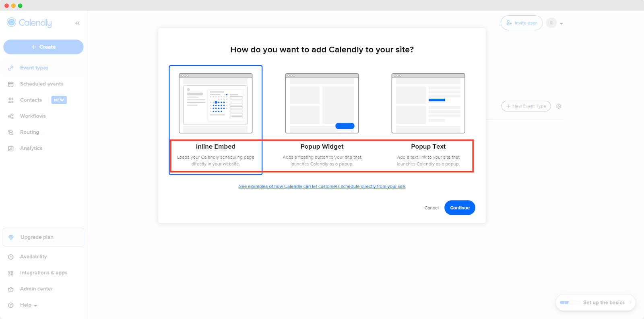This screenshot has width=644, height=319.
Task: Select the Popup Text thumbnail
Action: tap(428, 103)
